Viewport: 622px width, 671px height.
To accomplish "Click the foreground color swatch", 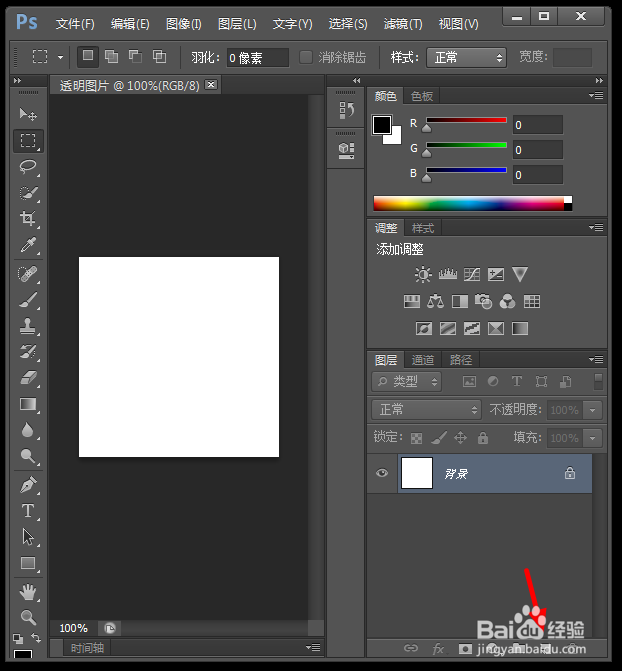I will click(382, 125).
